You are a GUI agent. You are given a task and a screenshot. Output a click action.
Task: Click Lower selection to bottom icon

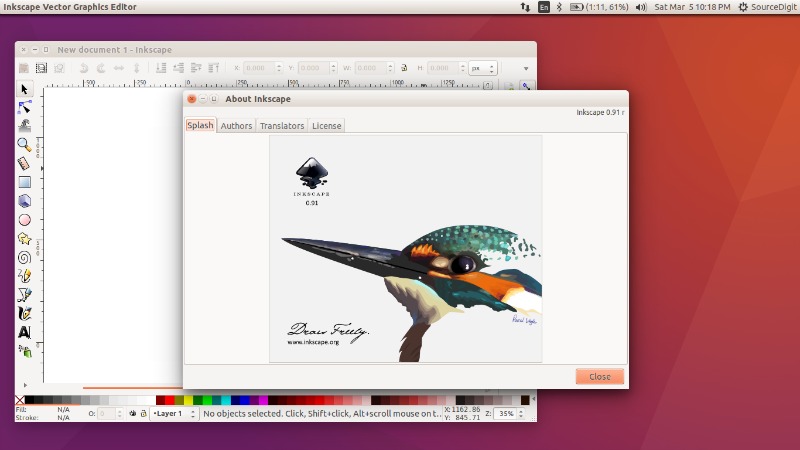pos(161,68)
